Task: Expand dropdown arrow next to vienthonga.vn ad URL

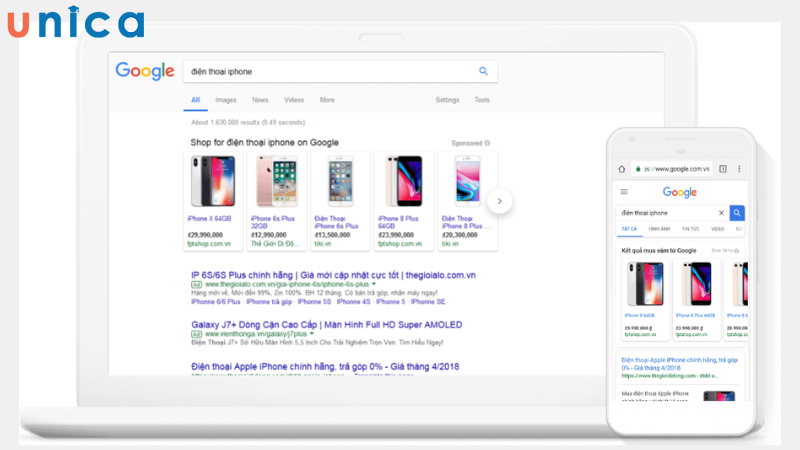Action: (x=312, y=334)
